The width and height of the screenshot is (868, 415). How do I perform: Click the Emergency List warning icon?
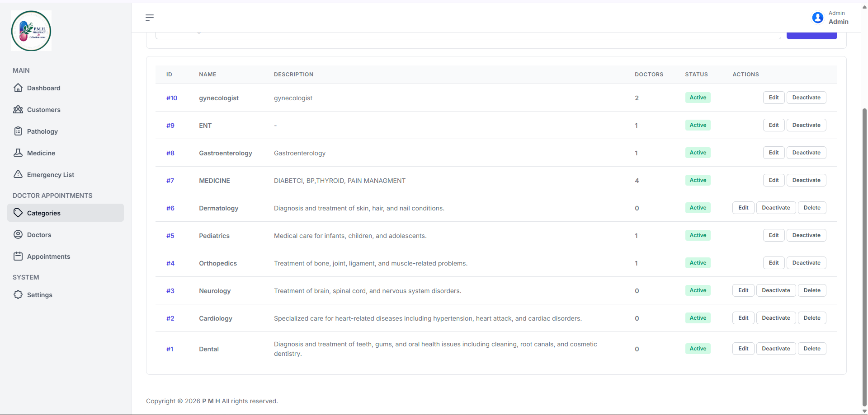click(x=18, y=174)
